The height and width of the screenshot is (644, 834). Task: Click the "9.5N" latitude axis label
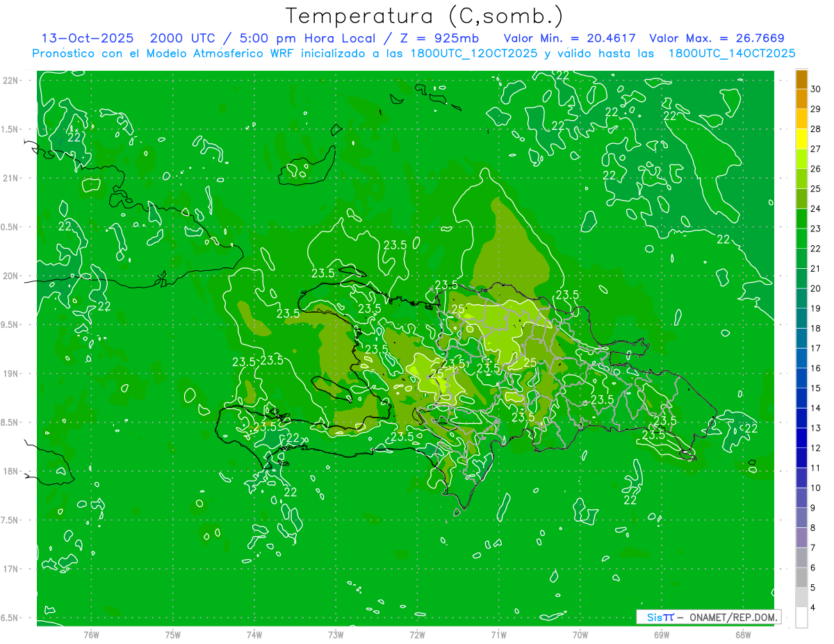[x=10, y=324]
